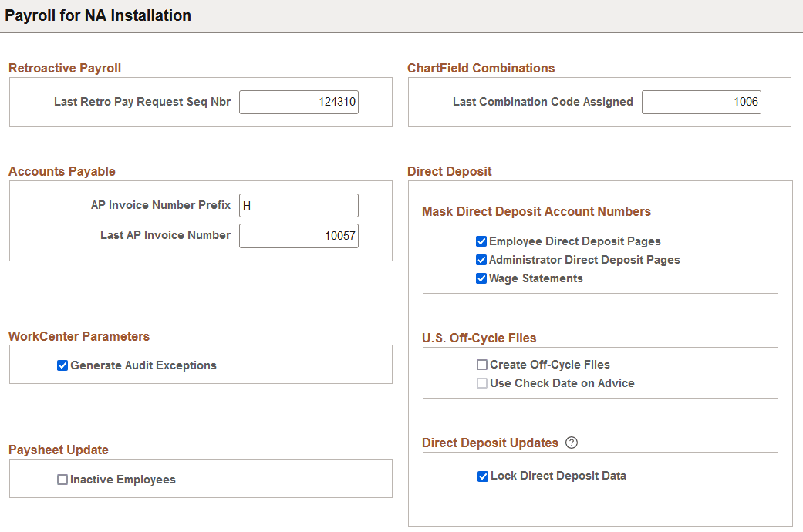Click the Retroactive Payroll section heading

tap(65, 68)
